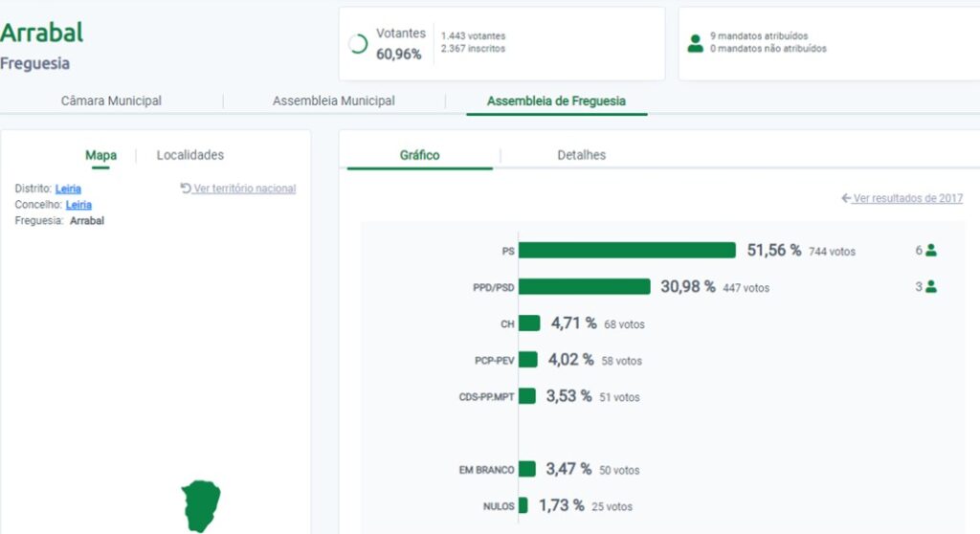Select the Gráfico tab

click(x=419, y=155)
